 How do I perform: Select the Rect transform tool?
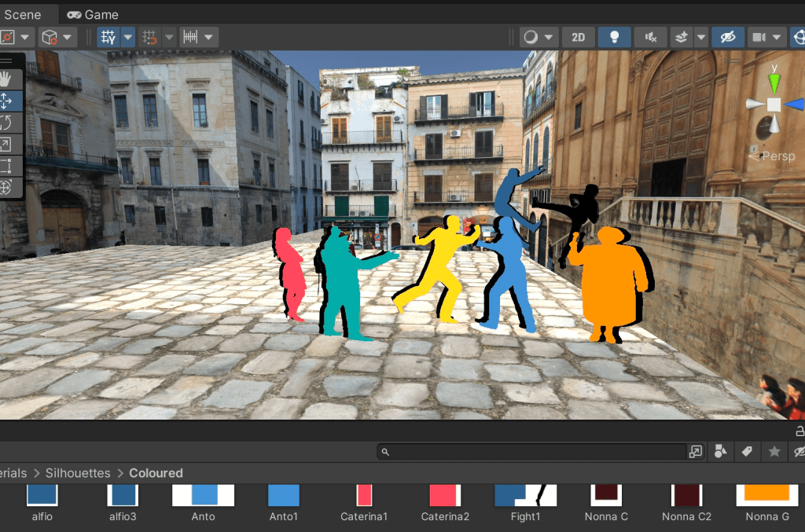point(6,166)
